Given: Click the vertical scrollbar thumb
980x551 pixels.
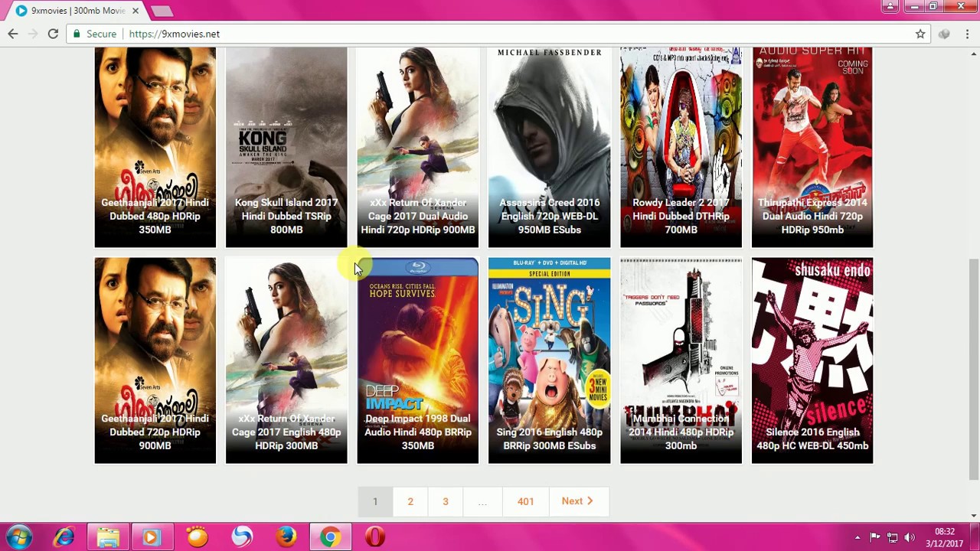Looking at the screenshot, I should pos(974,369).
